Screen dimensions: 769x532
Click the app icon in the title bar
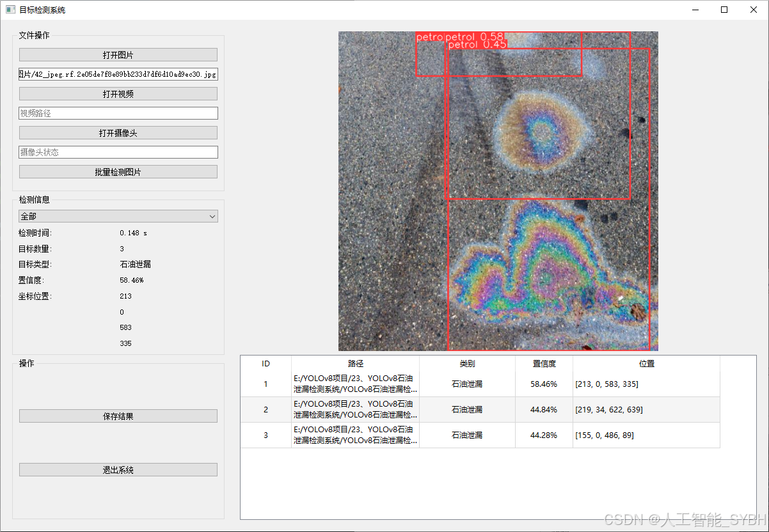pyautogui.click(x=10, y=10)
